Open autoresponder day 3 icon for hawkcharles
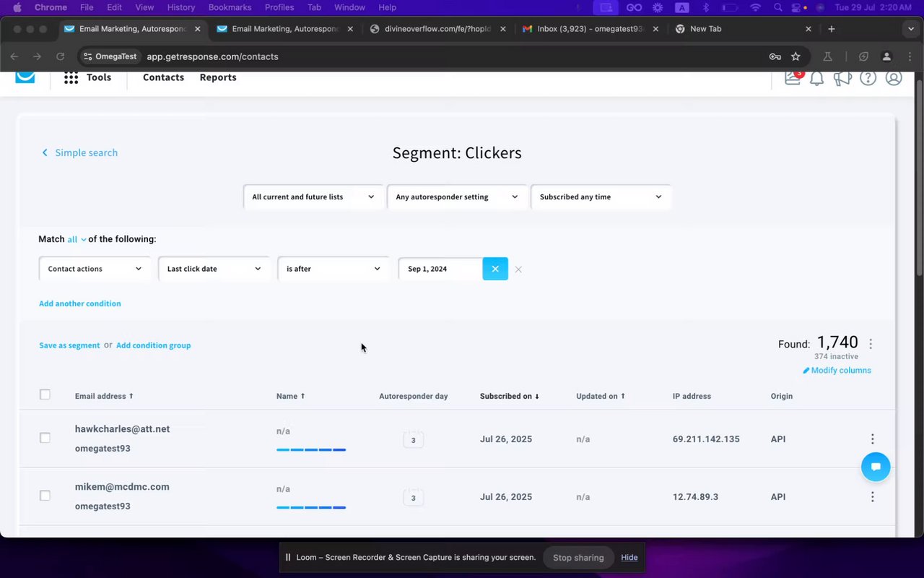 pos(413,439)
